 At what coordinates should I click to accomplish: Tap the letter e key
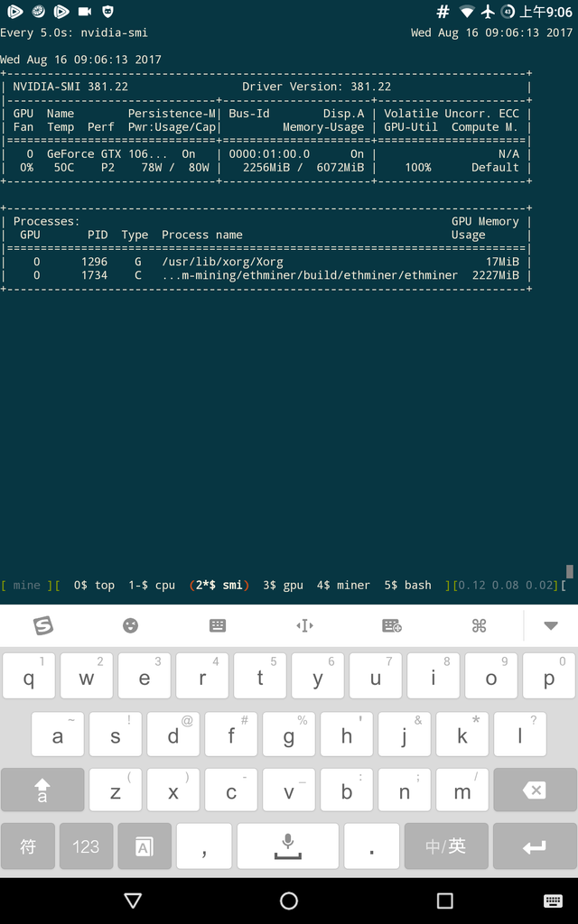(144, 676)
